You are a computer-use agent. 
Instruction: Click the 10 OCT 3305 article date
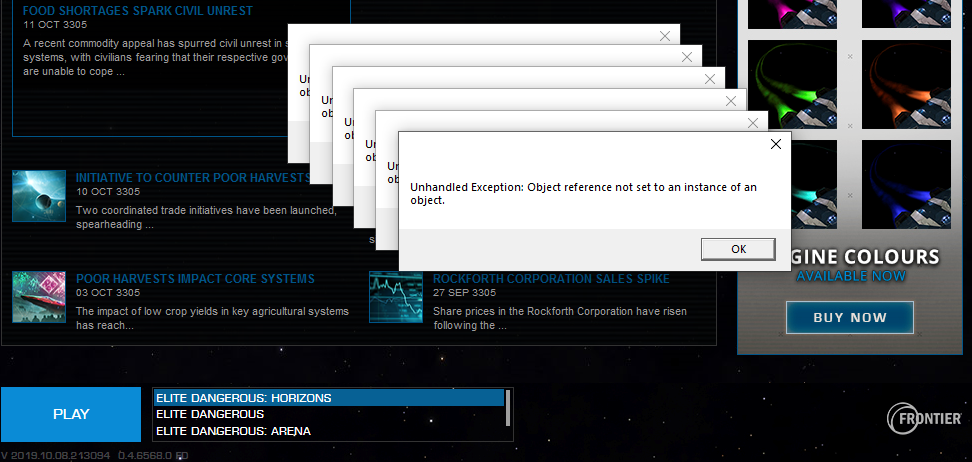click(x=108, y=192)
